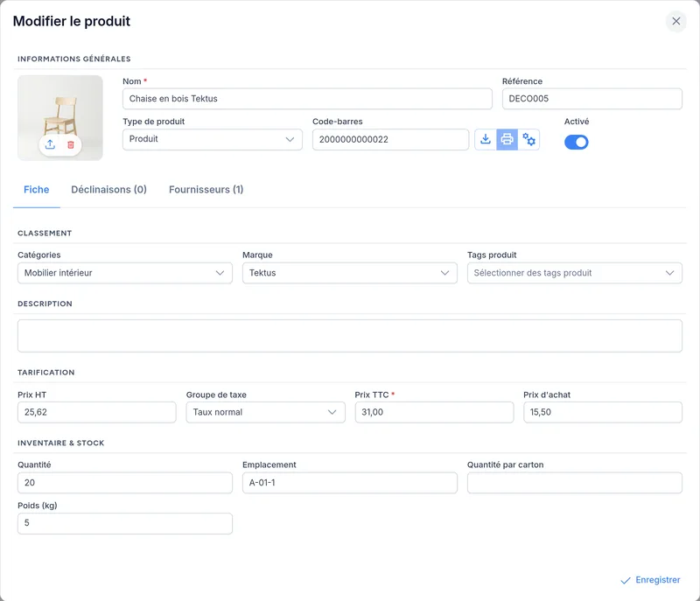Open the Fournisseurs (1) tab
Screen dimensions: 700x601
[x=206, y=190]
